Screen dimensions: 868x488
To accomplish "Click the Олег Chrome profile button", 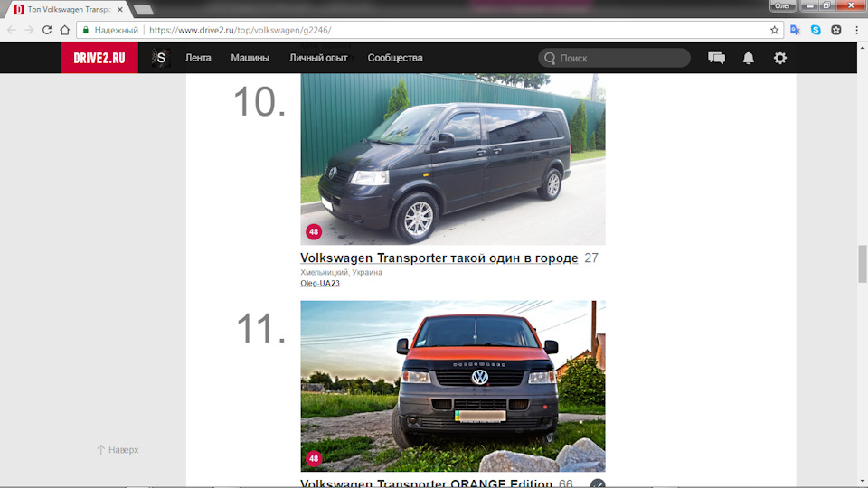I will coord(782,5).
